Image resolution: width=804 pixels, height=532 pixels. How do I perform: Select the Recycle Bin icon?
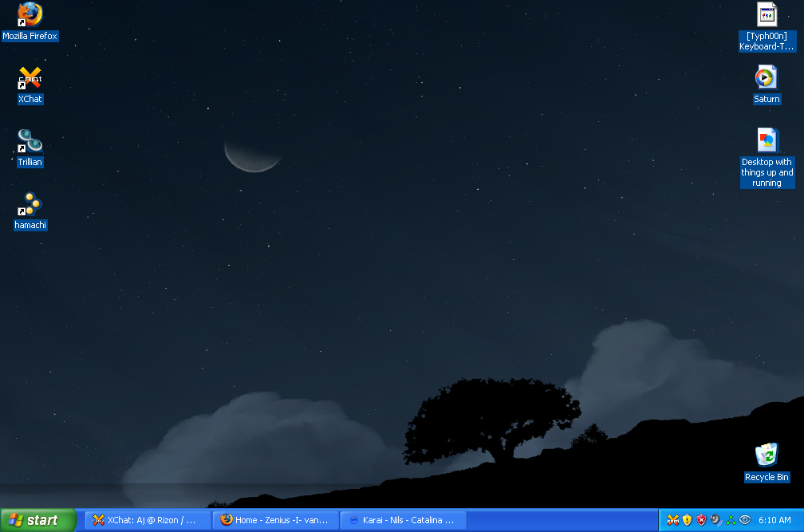point(767,463)
